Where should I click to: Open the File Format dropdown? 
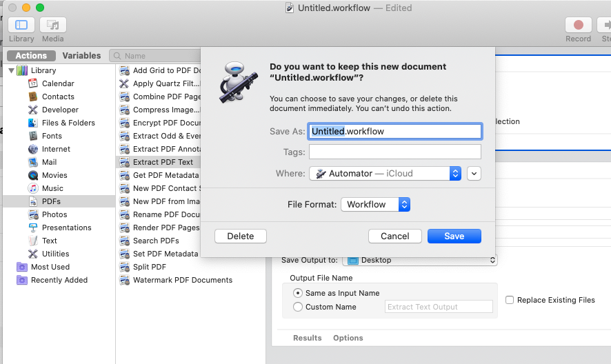[x=376, y=204]
